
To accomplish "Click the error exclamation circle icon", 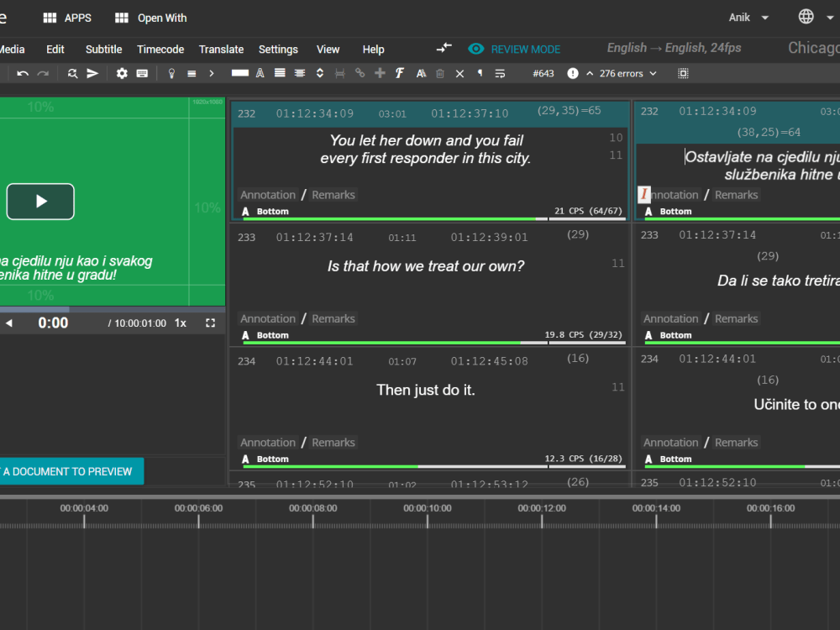I will (x=573, y=73).
